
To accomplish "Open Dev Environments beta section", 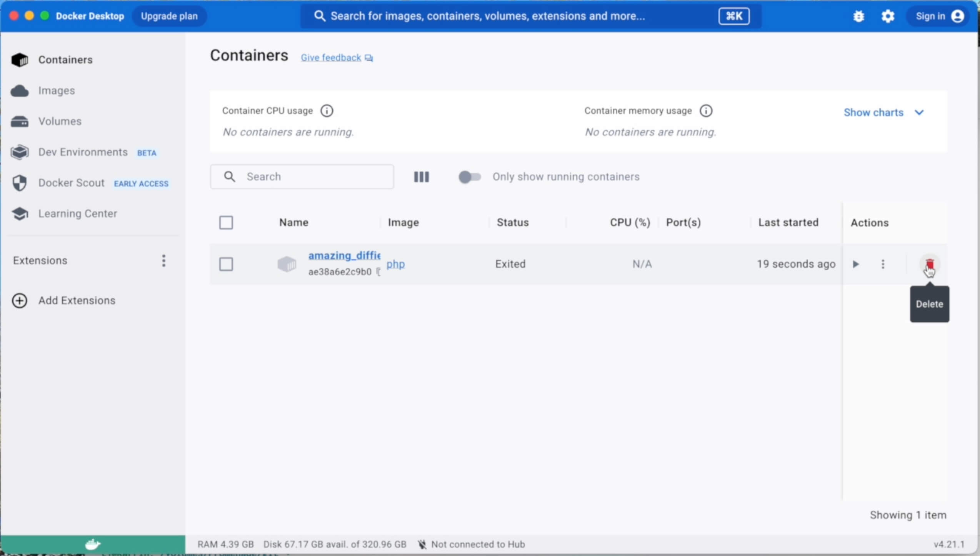I will pyautogui.click(x=83, y=152).
